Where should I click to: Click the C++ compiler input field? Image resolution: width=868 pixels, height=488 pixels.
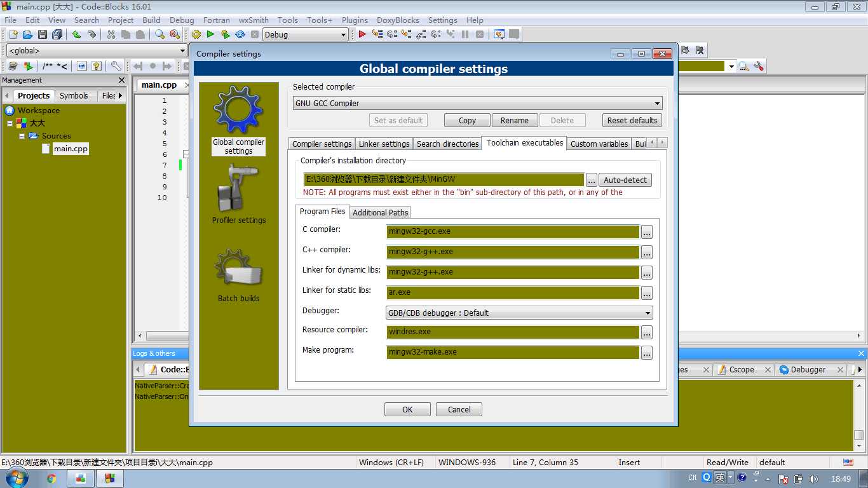[x=513, y=252]
